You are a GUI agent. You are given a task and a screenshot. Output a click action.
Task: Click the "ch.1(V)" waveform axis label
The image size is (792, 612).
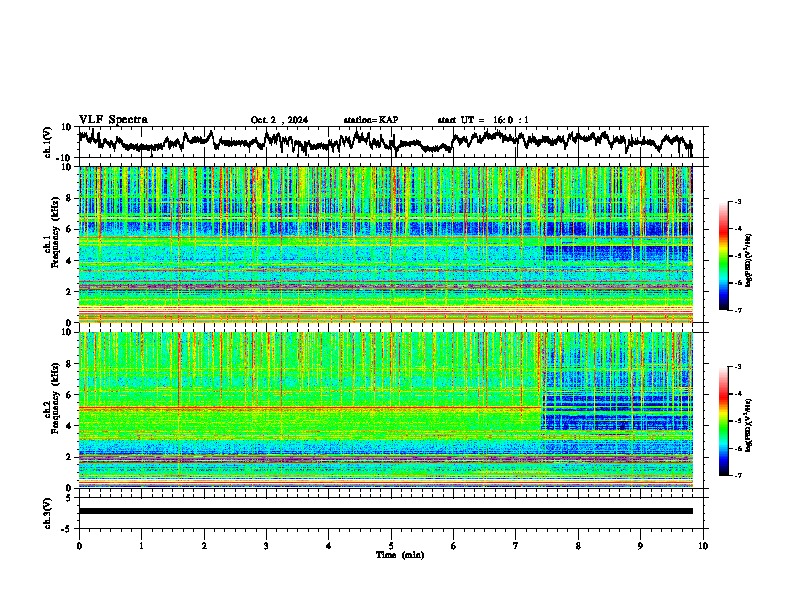point(48,142)
